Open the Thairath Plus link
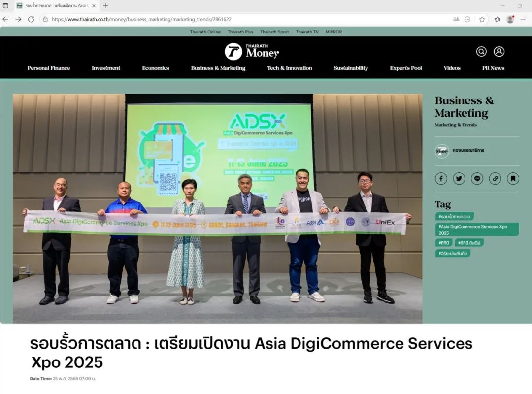The width and height of the screenshot is (532, 394). click(x=240, y=32)
